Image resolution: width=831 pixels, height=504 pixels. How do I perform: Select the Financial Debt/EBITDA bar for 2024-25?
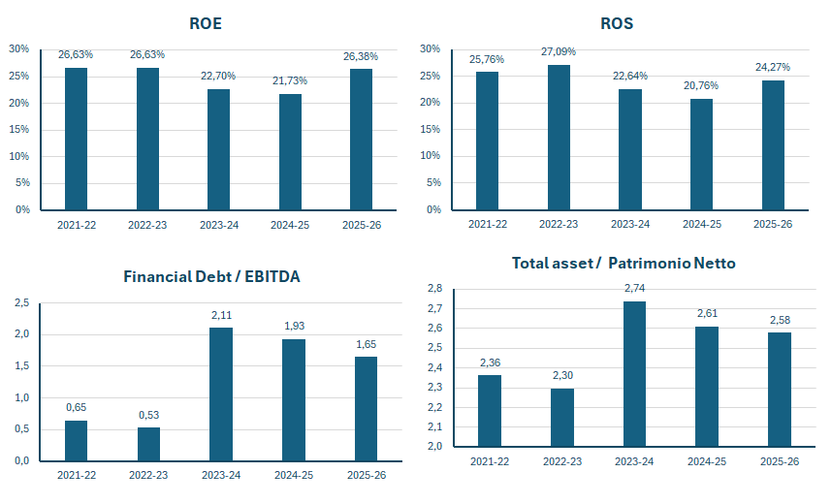point(294,400)
